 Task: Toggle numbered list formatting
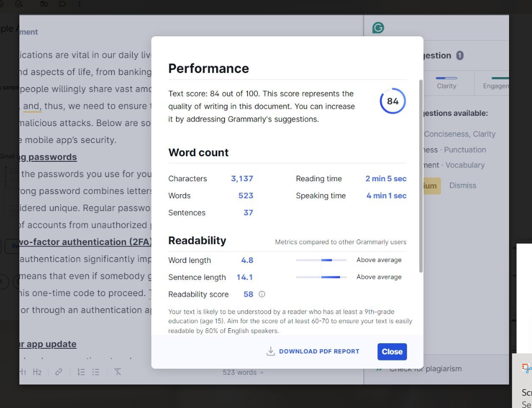[x=81, y=372]
